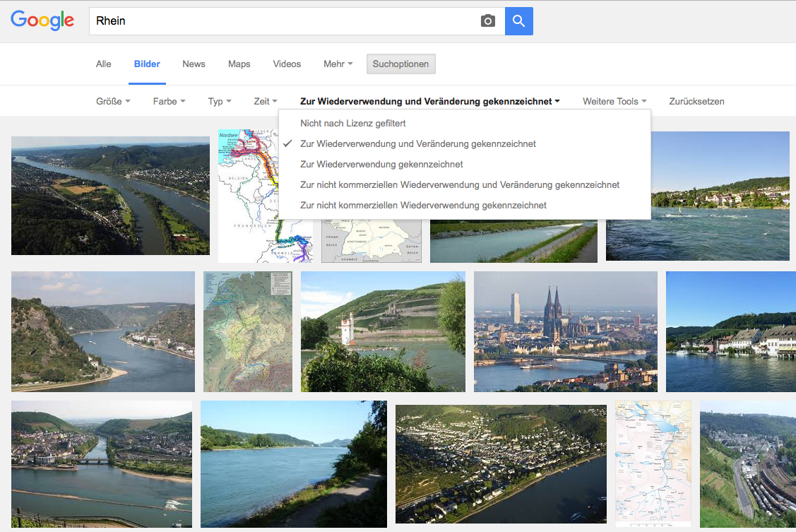Open the News tab

point(194,64)
